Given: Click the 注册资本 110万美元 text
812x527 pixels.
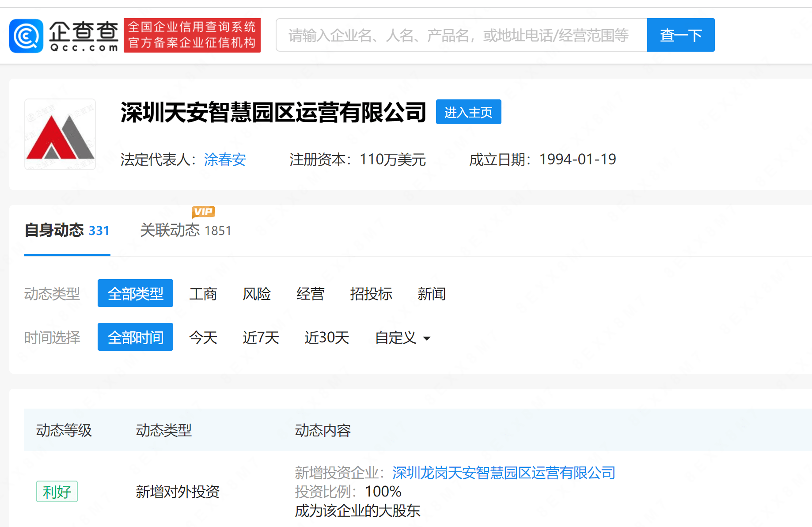Looking at the screenshot, I should (358, 159).
